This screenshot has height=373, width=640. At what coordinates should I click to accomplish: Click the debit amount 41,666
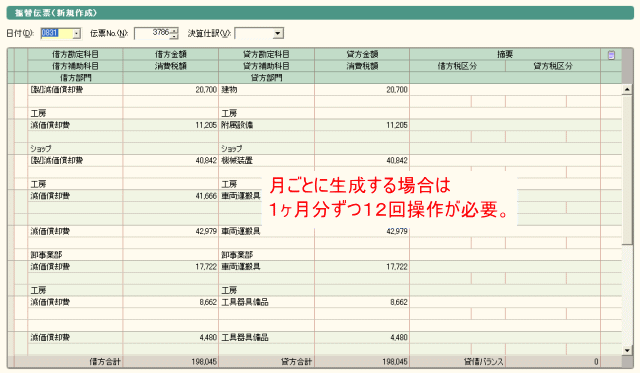[171, 196]
